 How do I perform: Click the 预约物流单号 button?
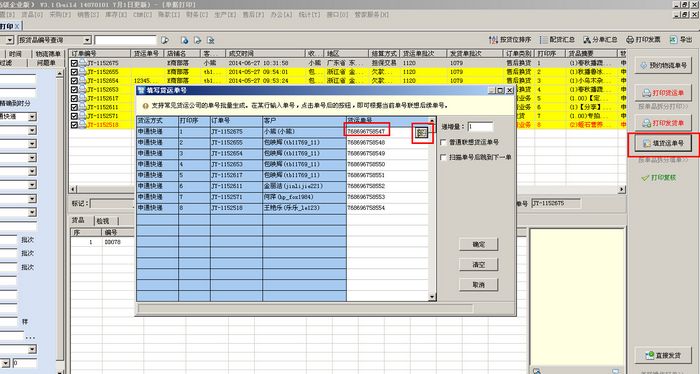[x=663, y=66]
